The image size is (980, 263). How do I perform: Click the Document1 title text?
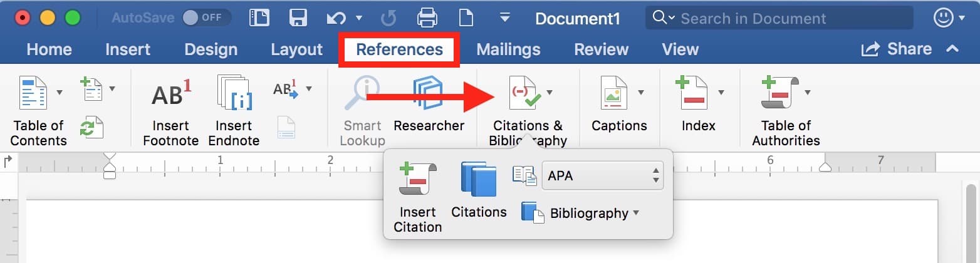[578, 18]
